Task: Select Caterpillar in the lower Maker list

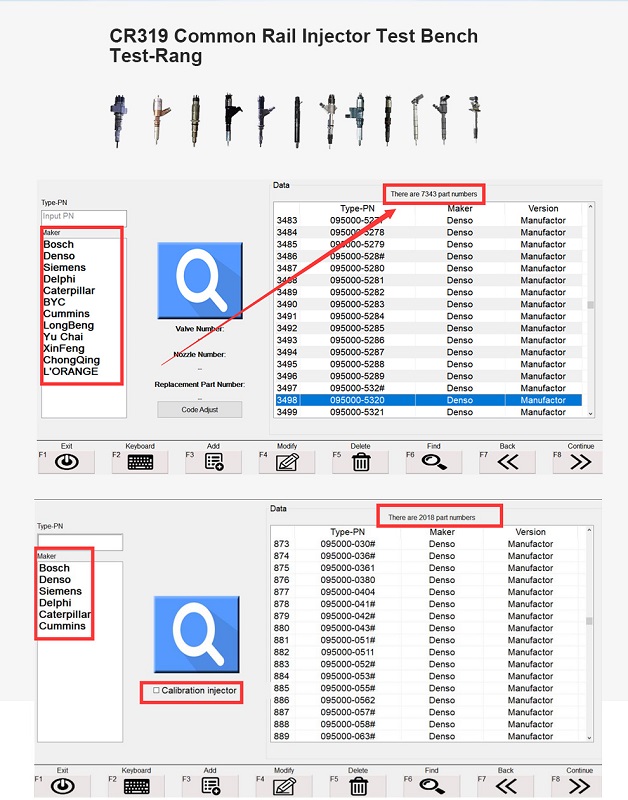Action: [64, 614]
